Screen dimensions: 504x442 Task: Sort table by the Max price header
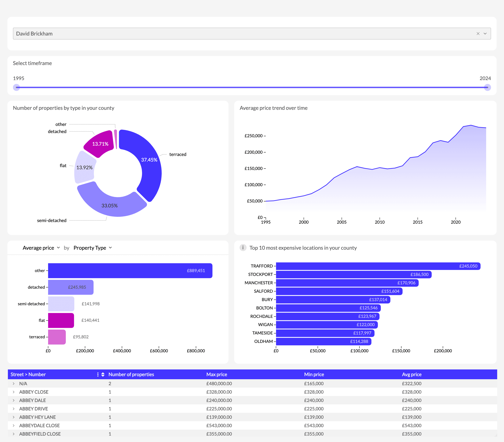(216, 375)
